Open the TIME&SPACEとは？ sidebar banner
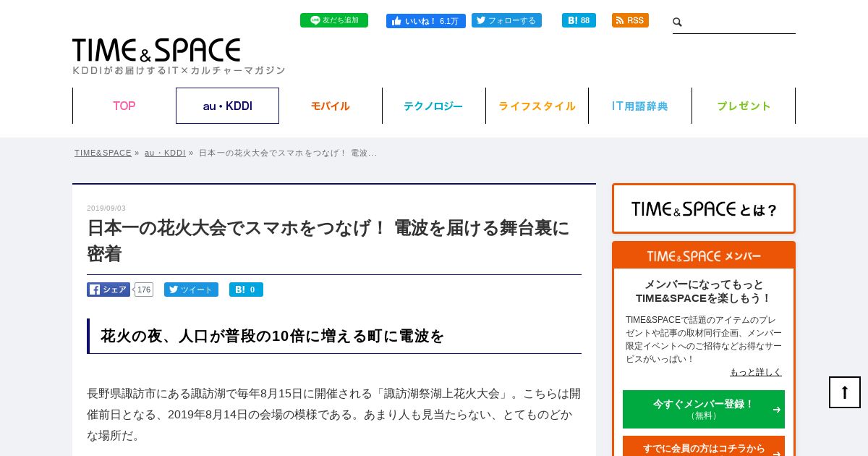The height and width of the screenshot is (456, 868). coord(704,208)
